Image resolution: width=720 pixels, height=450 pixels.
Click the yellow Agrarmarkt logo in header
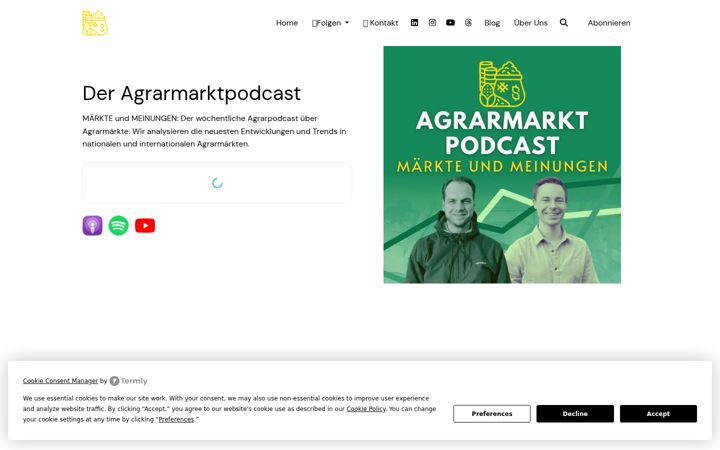tap(95, 23)
